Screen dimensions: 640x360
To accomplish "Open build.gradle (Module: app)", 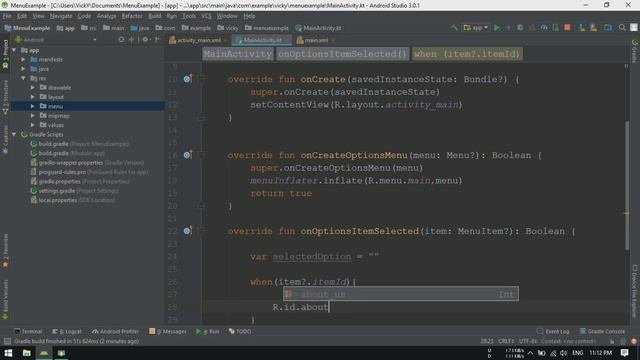I will coord(68,153).
